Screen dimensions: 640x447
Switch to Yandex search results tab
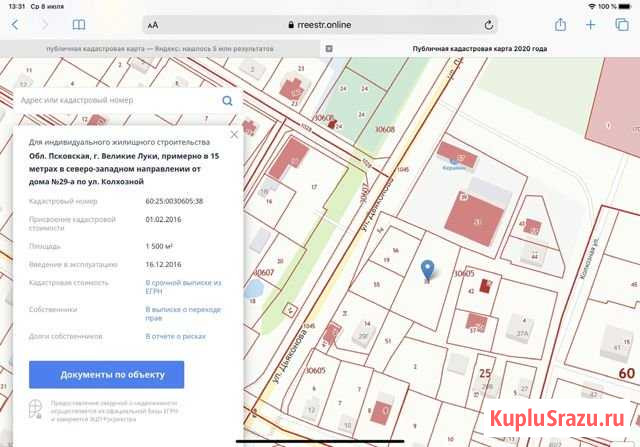click(160, 49)
